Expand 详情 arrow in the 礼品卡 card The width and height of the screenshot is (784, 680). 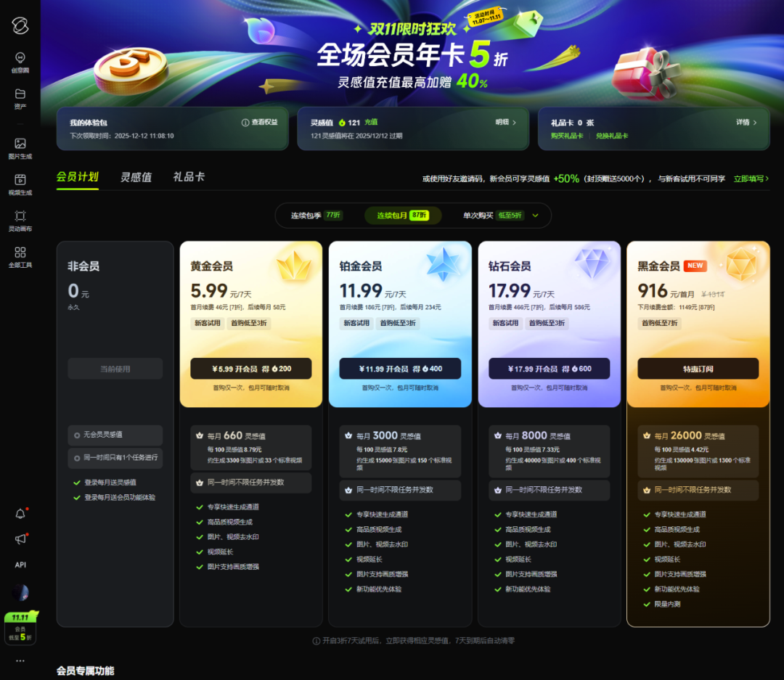click(746, 123)
